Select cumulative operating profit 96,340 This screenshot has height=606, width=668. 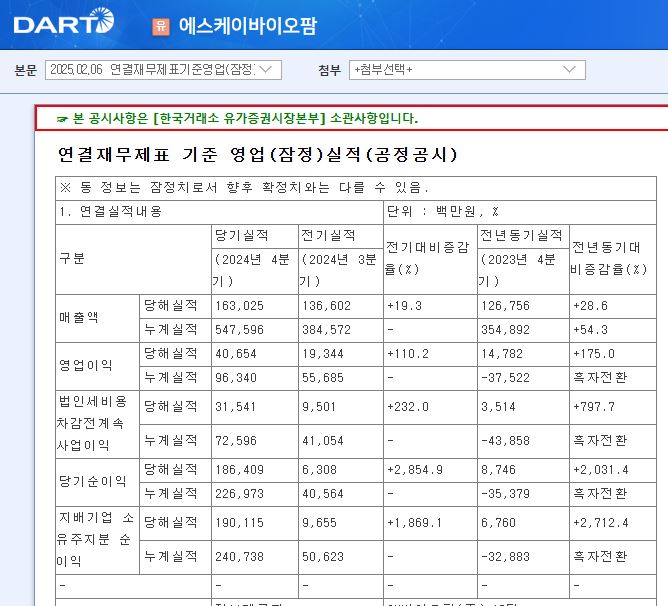[236, 378]
